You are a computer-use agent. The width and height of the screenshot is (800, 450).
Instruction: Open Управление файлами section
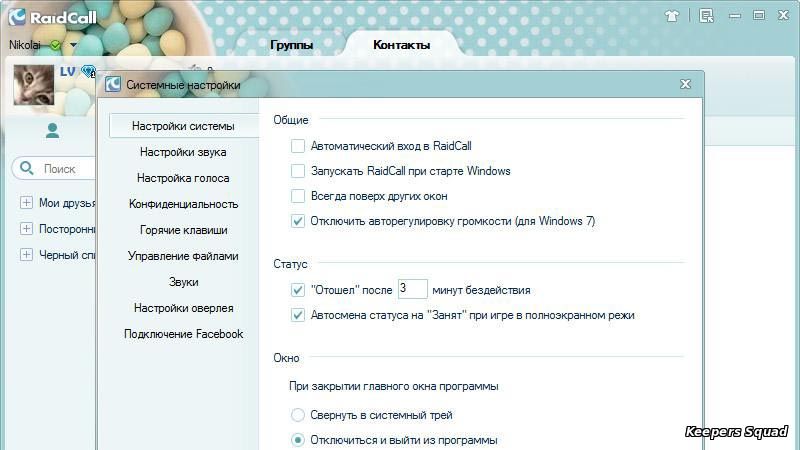coord(183,256)
